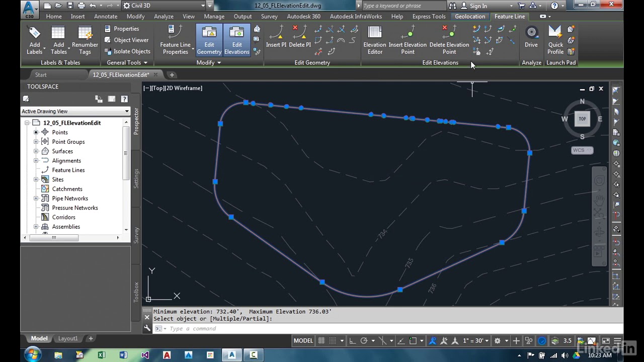This screenshot has height=362, width=644.
Task: Click Isolate Objects
Action: 127,51
